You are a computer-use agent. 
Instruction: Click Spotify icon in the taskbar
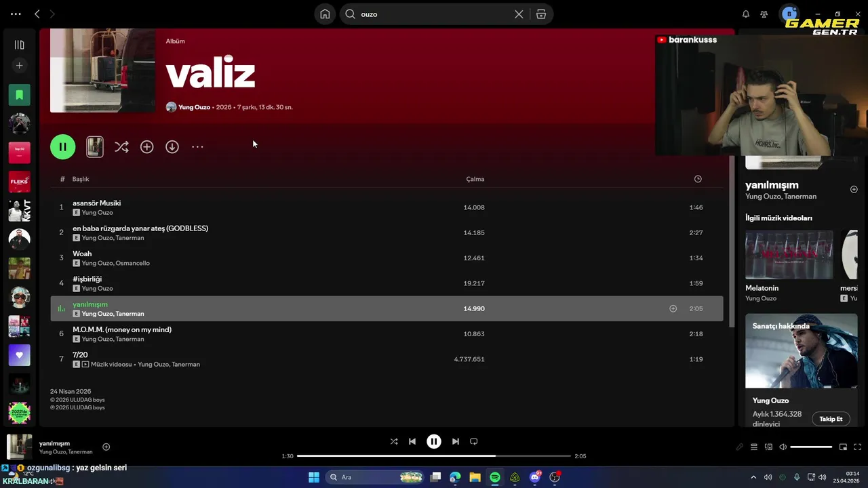click(x=495, y=477)
